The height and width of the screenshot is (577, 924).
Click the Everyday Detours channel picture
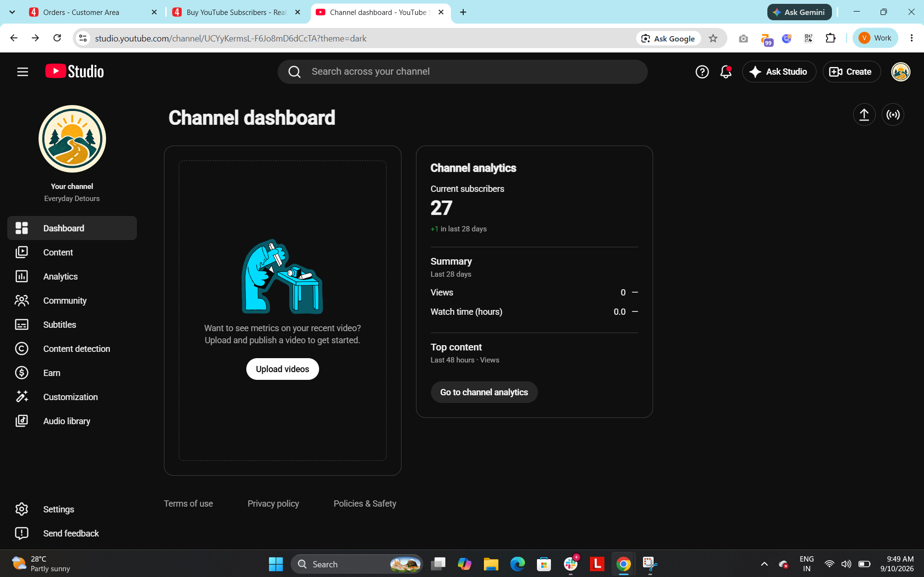[72, 139]
